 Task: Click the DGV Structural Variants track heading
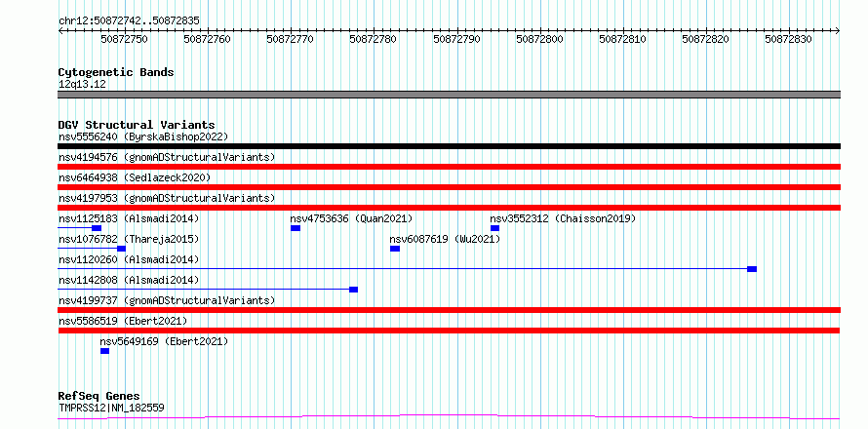137,125
